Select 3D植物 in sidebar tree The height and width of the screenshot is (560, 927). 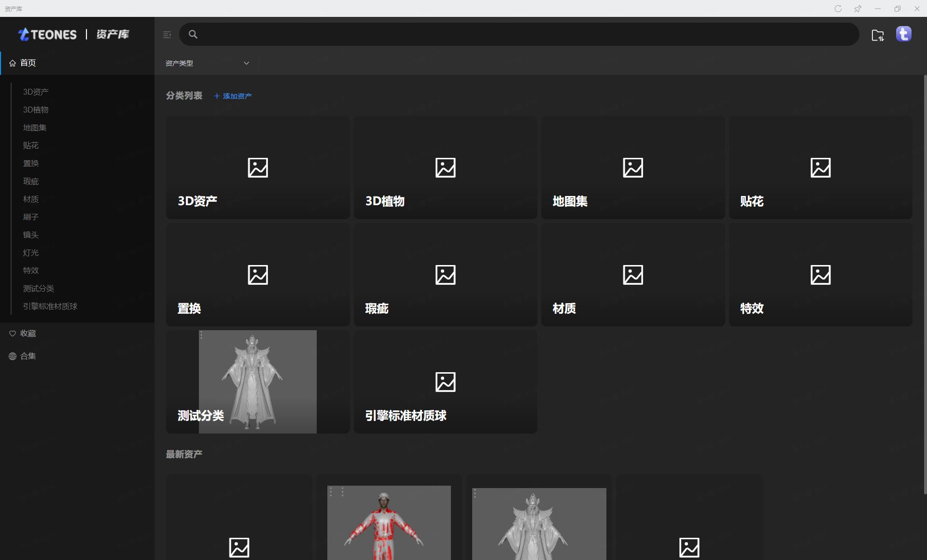tap(36, 110)
